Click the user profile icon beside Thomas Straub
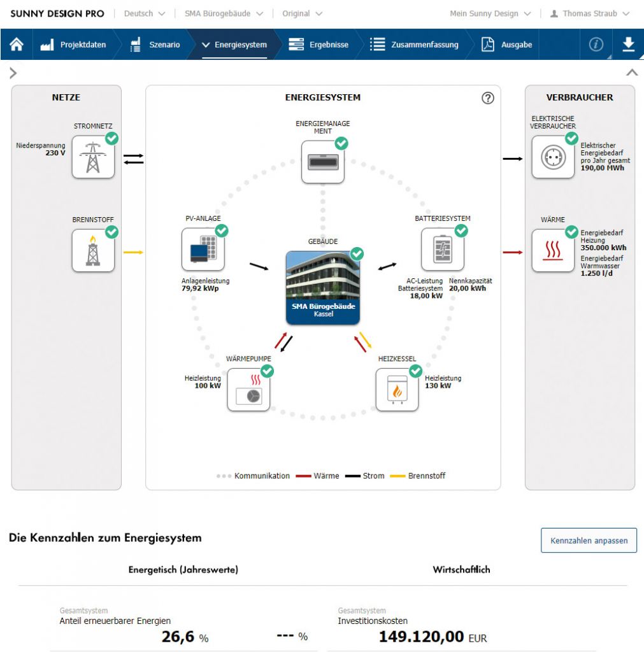644x652 pixels. pos(554,14)
